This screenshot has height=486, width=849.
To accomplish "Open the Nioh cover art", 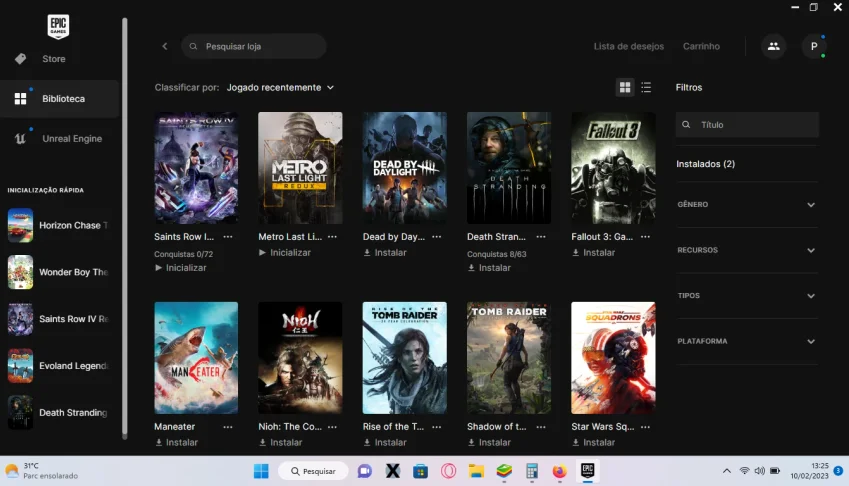I will click(x=300, y=358).
